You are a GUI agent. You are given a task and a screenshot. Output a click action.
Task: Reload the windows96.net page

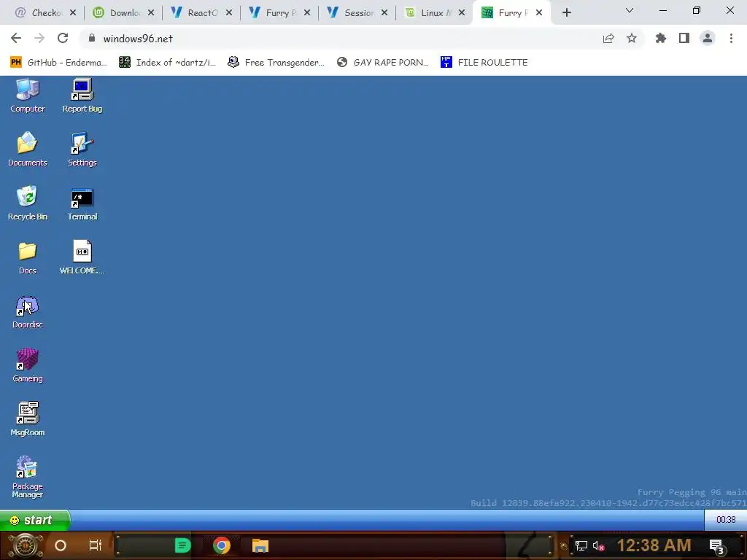click(x=63, y=39)
